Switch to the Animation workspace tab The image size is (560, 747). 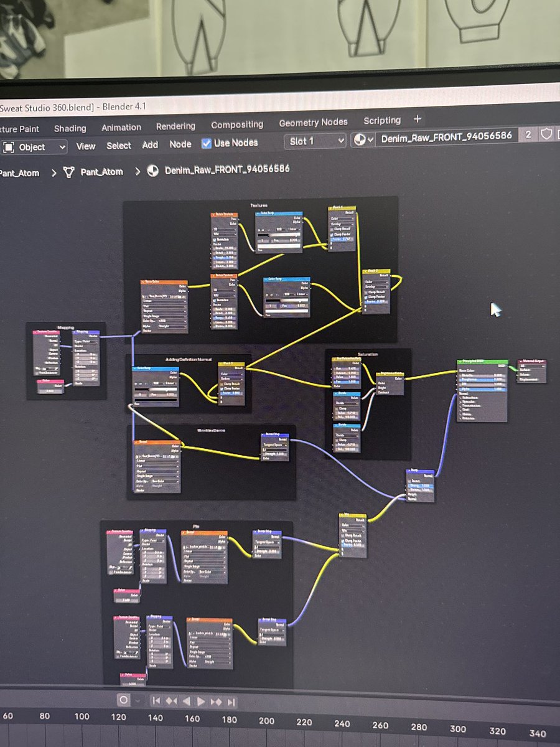pyautogui.click(x=121, y=127)
